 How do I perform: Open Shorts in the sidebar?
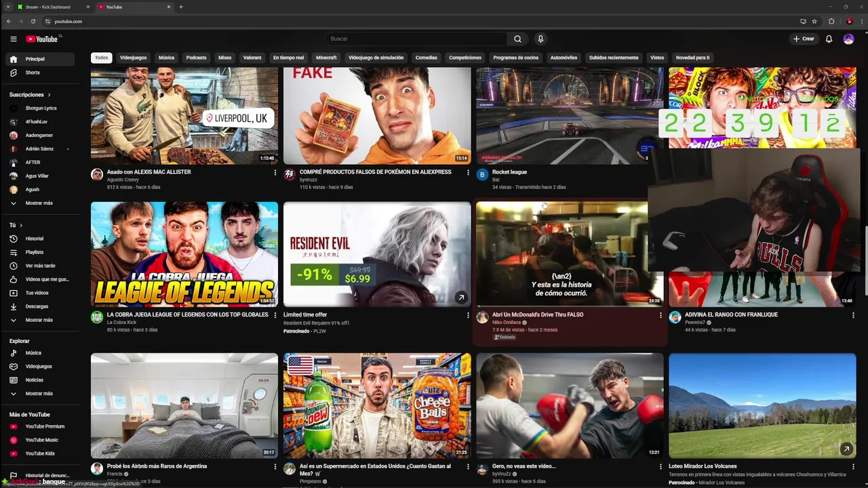coord(39,73)
